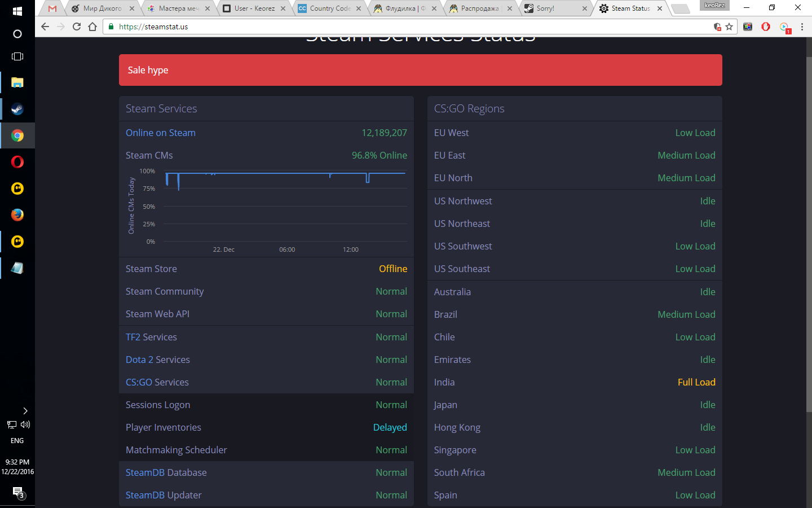Switch to the Мир Дикого tab
This screenshot has width=812, height=508.
[x=102, y=8]
